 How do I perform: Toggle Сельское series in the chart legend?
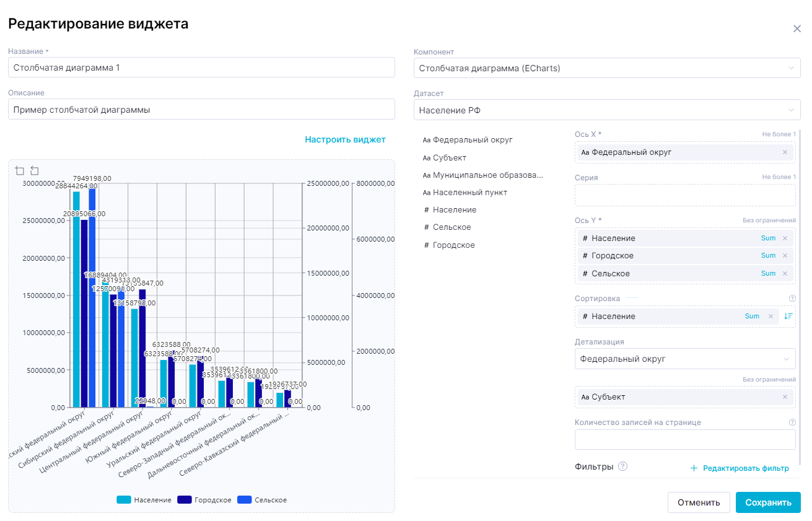[x=263, y=500]
